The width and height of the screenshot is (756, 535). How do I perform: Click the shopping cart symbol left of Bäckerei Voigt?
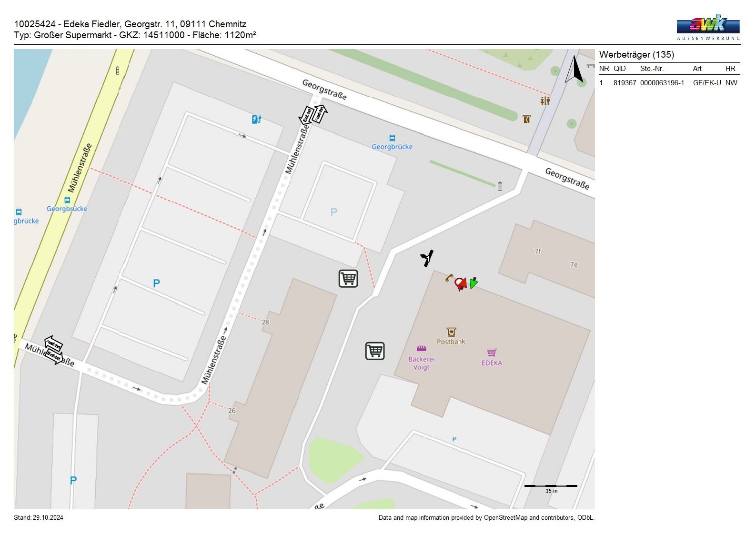(x=375, y=351)
